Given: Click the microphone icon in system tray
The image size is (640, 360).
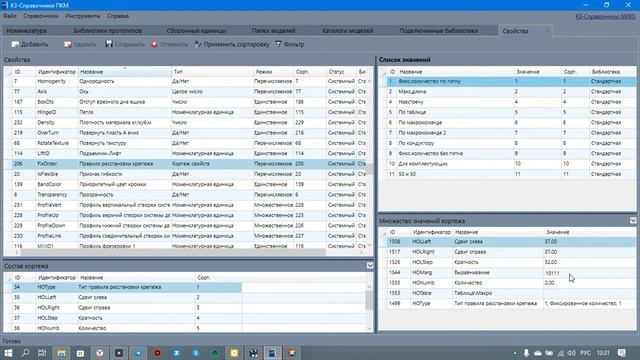Looking at the screenshot, I should click(x=526, y=353).
